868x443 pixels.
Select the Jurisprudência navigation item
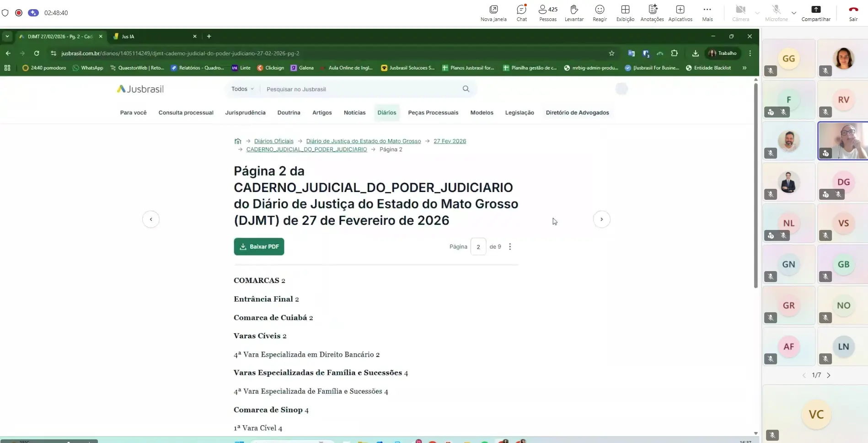[245, 113]
